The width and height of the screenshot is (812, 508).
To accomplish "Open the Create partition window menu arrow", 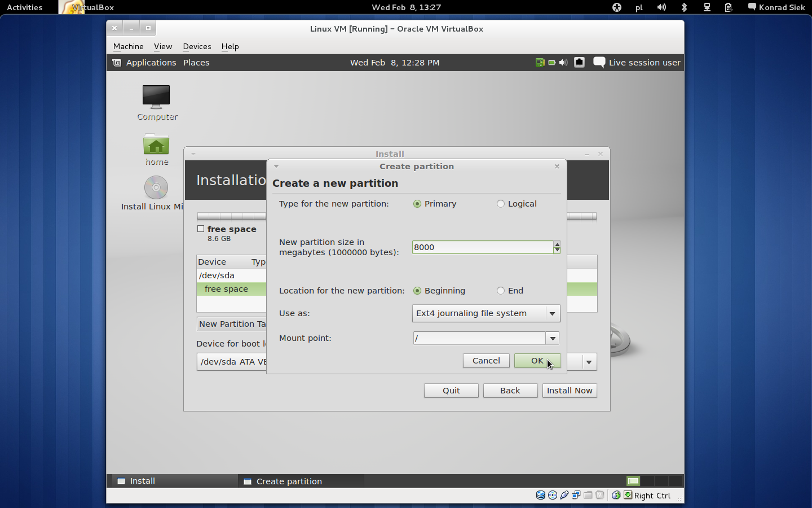I will tap(276, 167).
